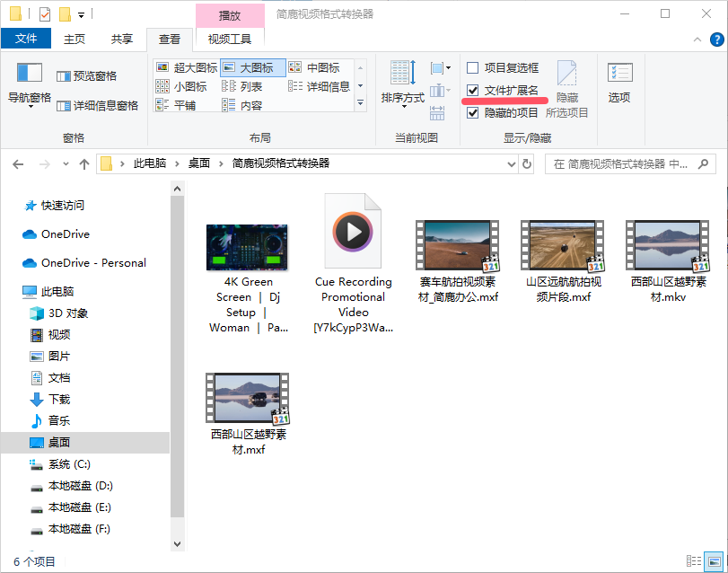Image resolution: width=728 pixels, height=573 pixels.
Task: Expand the layout gallery more arrow
Action: 361,104
